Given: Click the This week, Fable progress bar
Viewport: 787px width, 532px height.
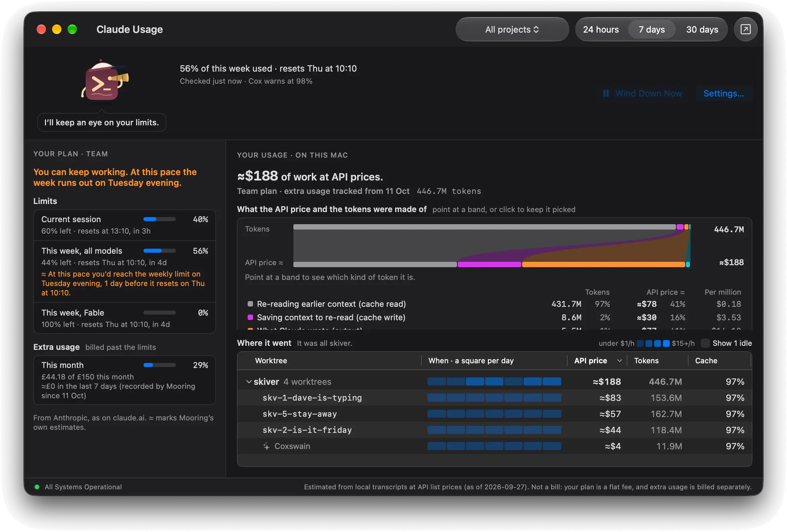Looking at the screenshot, I should coord(159,313).
